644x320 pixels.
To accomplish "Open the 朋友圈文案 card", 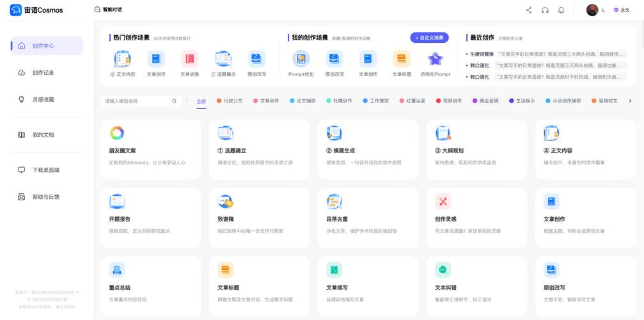I will click(150, 148).
